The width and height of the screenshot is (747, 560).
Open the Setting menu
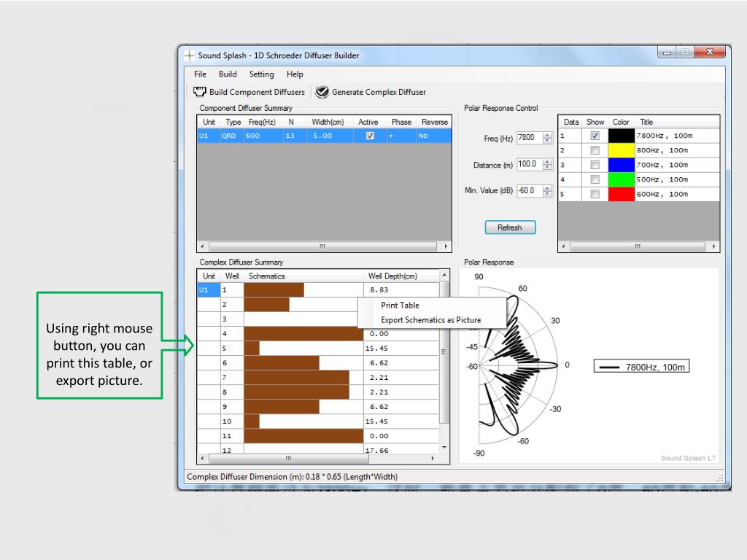[x=262, y=74]
